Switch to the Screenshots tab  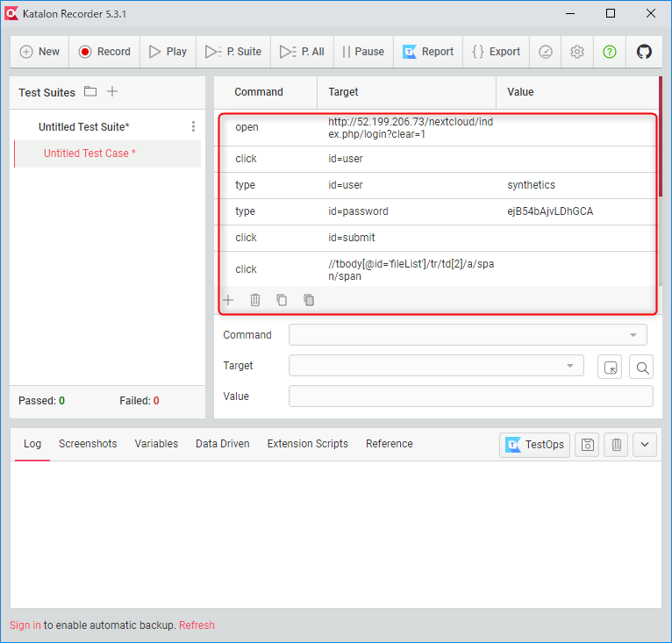(88, 444)
